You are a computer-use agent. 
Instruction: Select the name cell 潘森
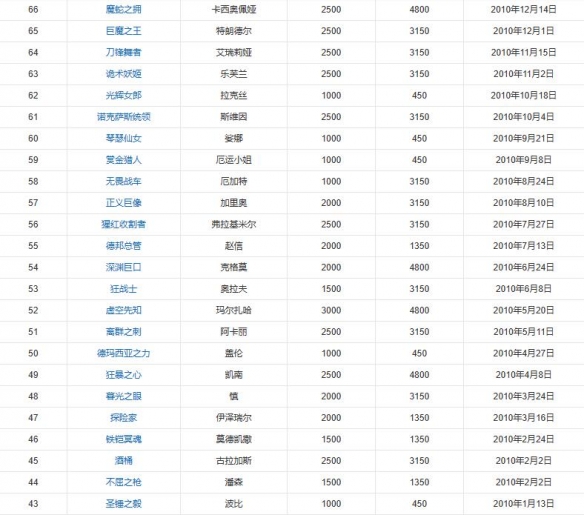point(234,482)
